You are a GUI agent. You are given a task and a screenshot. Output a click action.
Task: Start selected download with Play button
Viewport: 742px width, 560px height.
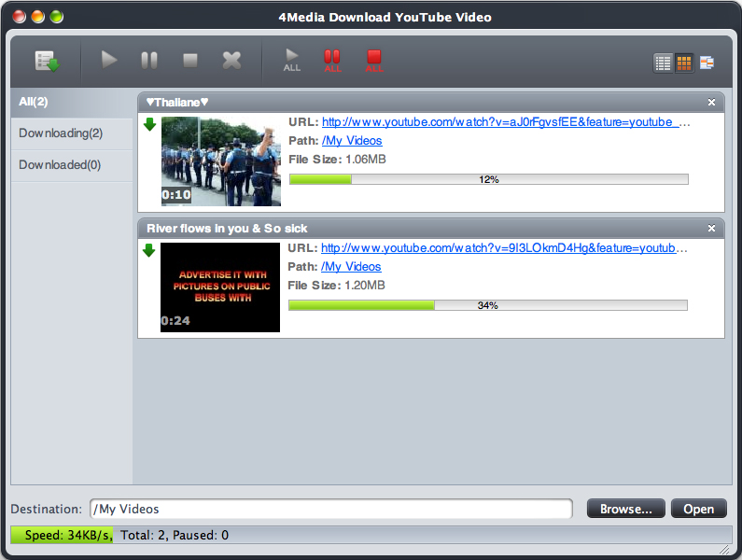click(109, 60)
